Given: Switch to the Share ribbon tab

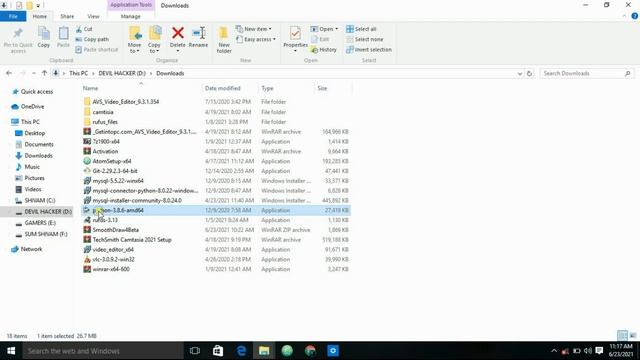Looking at the screenshot, I should click(67, 16).
